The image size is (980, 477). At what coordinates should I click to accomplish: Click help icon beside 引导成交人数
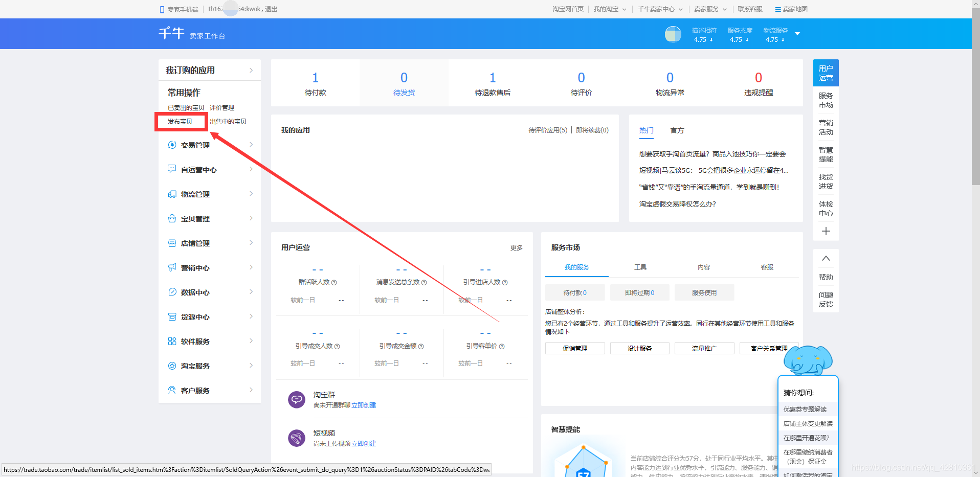(x=337, y=347)
